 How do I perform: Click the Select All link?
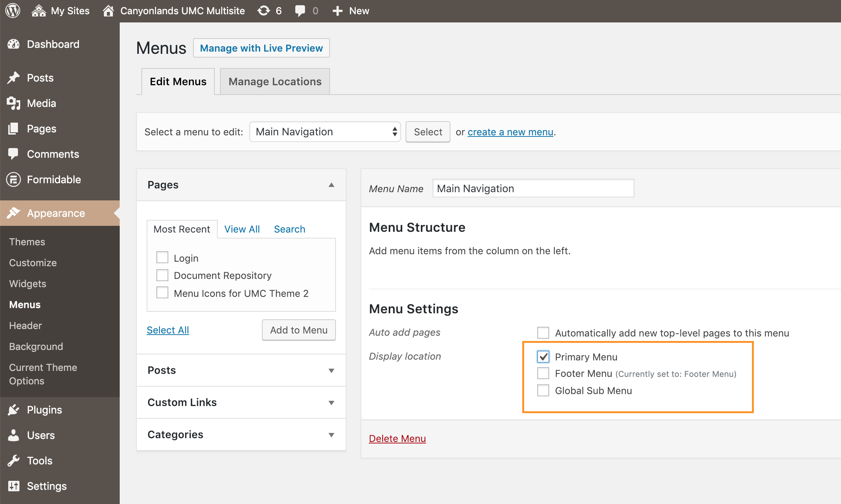(168, 330)
